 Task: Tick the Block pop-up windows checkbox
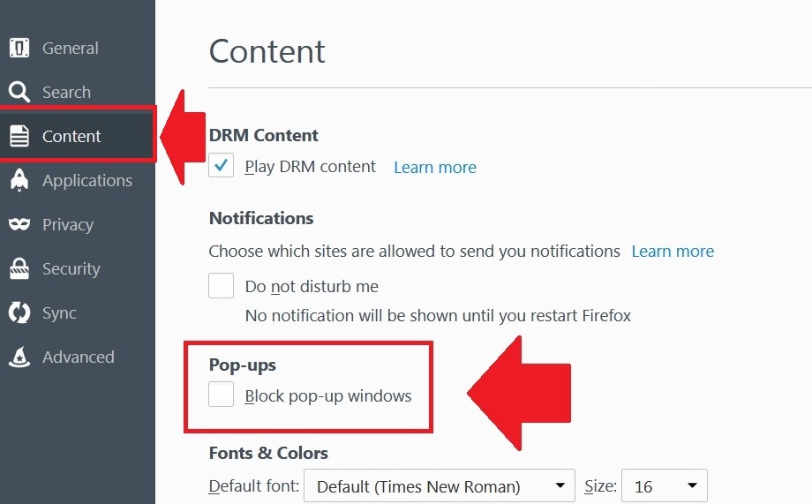222,395
